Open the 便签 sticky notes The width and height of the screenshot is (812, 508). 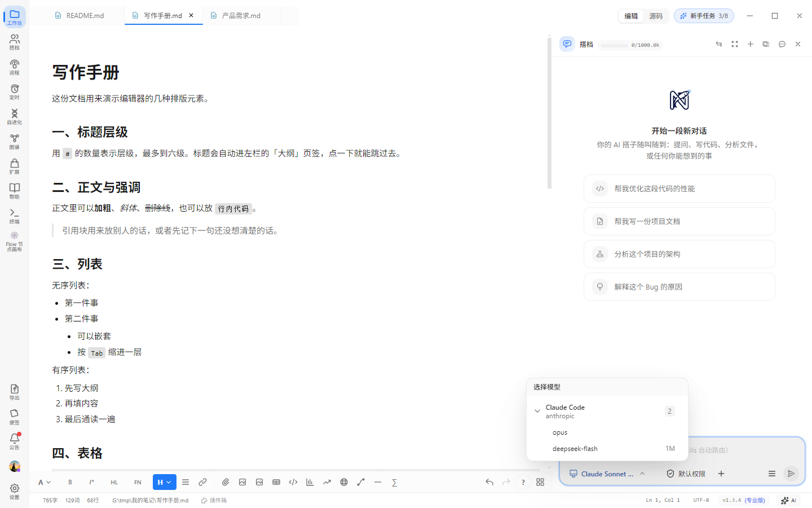[x=15, y=417]
